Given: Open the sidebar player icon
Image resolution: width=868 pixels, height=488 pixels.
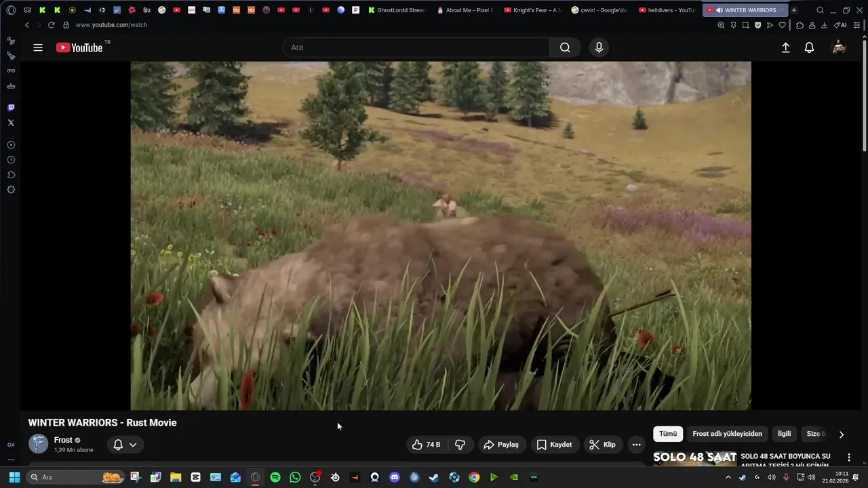Looking at the screenshot, I should click(x=11, y=145).
